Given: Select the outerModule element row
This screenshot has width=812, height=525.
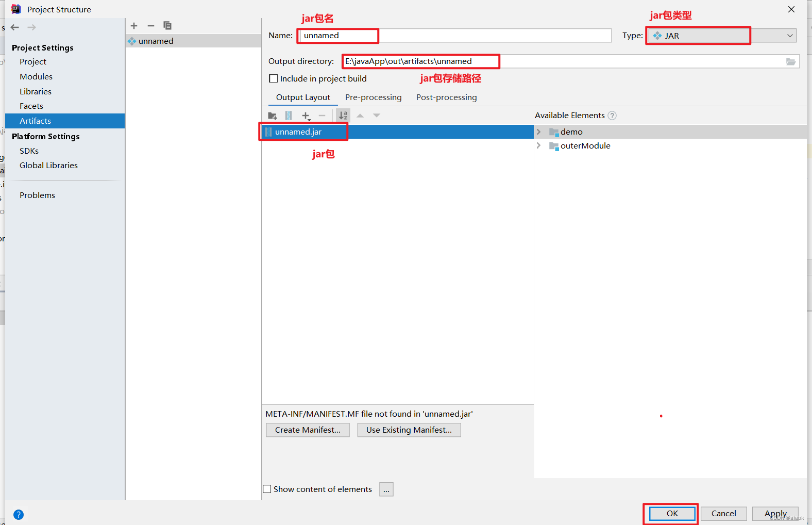Looking at the screenshot, I should 670,146.
